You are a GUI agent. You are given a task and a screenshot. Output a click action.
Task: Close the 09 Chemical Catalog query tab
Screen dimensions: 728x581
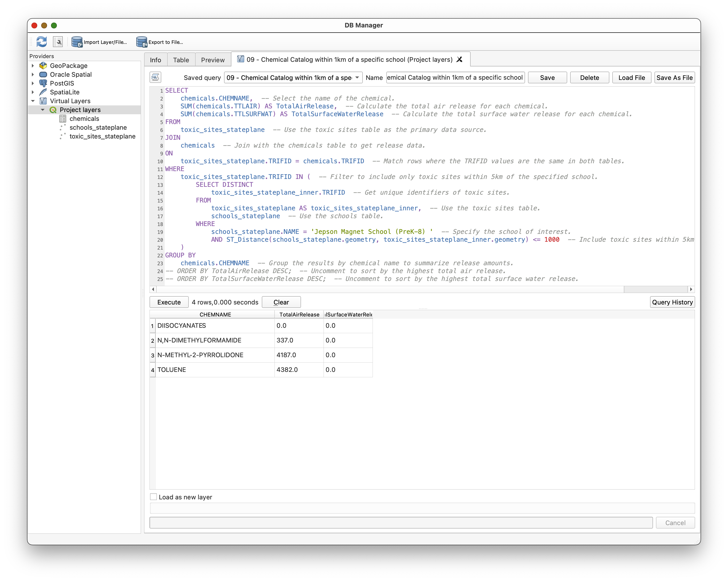pyautogui.click(x=459, y=60)
